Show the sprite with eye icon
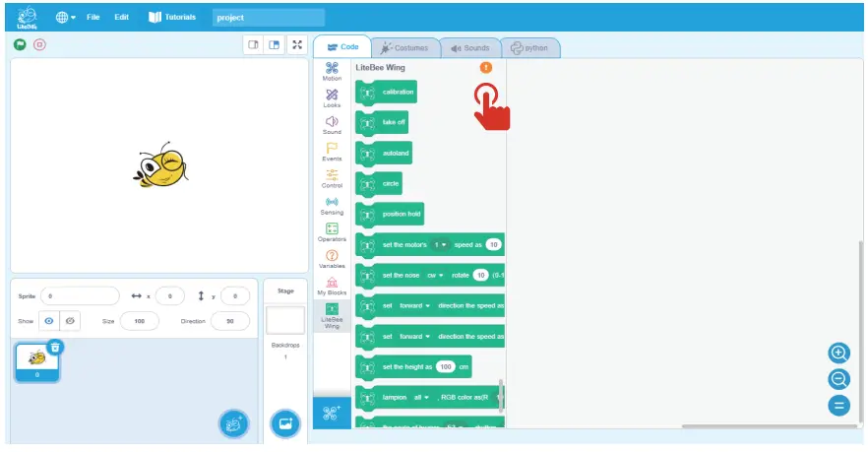The image size is (868, 452). coord(49,321)
